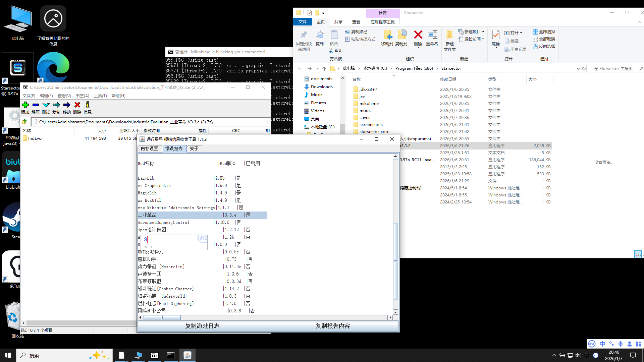The height and width of the screenshot is (362, 644).
Task: Open 7-Zip 书签(A) menu
Action: click(x=82, y=96)
